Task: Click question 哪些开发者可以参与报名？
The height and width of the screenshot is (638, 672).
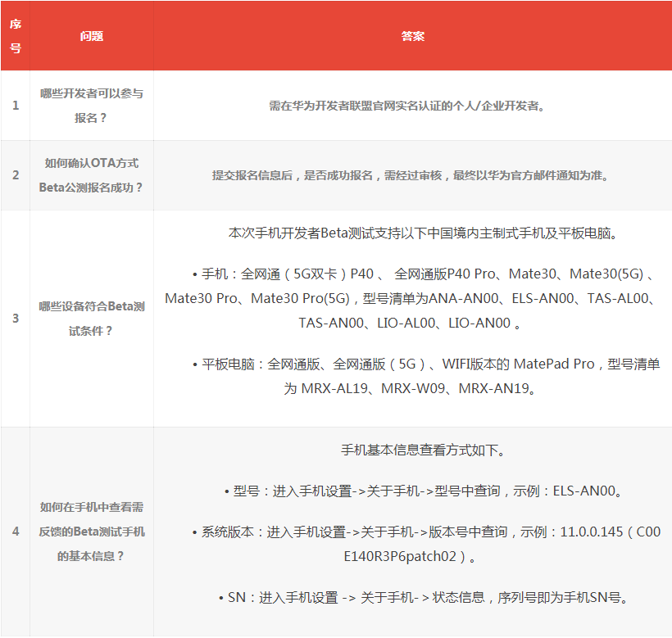Action: click(x=92, y=106)
